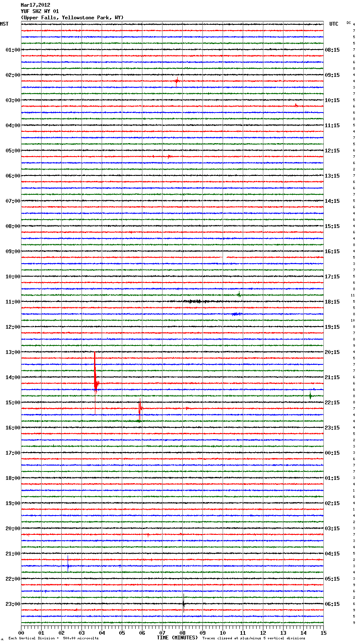Image resolution: width=357 pixels, height=644 pixels.
Task: Click the TIME (MINUTES) axis title
Action: click(x=177, y=638)
